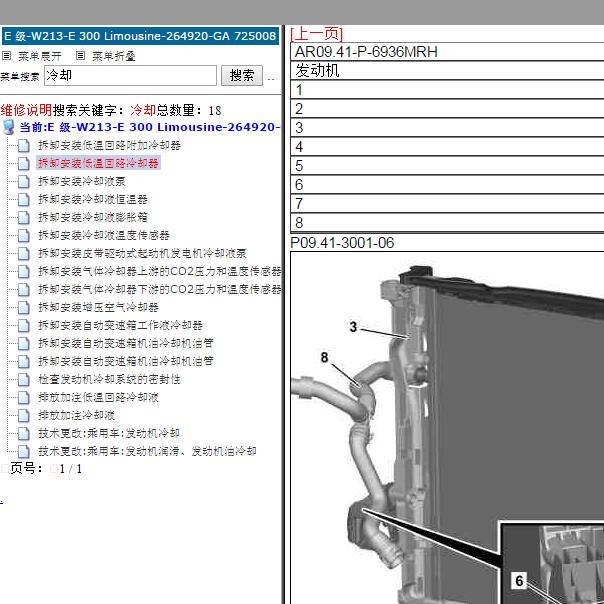The width and height of the screenshot is (604, 604).
Task: Click the 菜单折叠 text link
Action: click(114, 56)
